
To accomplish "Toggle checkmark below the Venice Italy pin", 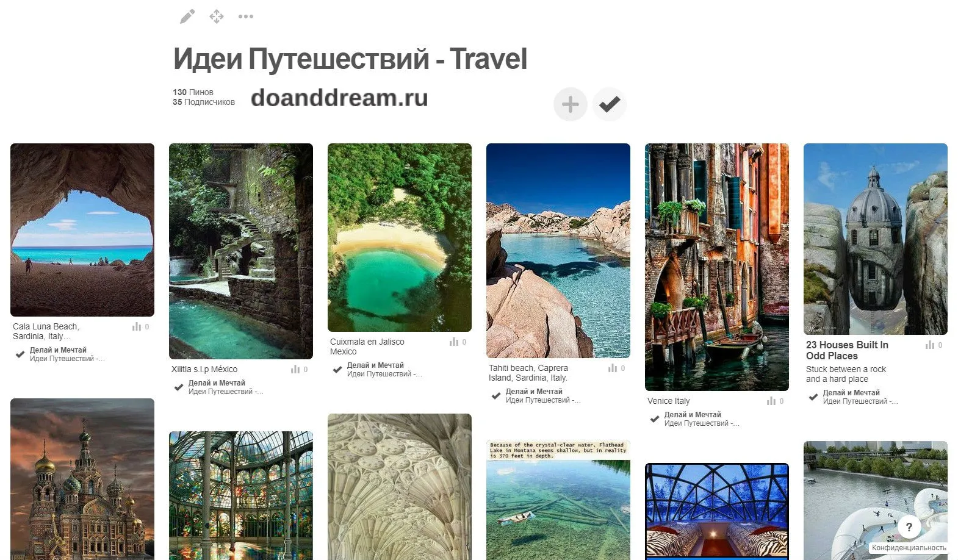I will pyautogui.click(x=655, y=419).
